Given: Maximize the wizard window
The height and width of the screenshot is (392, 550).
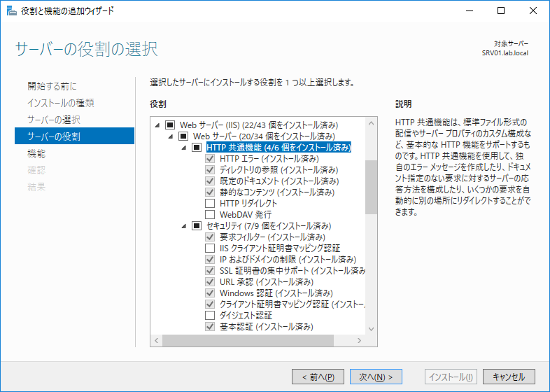Looking at the screenshot, I should point(501,10).
